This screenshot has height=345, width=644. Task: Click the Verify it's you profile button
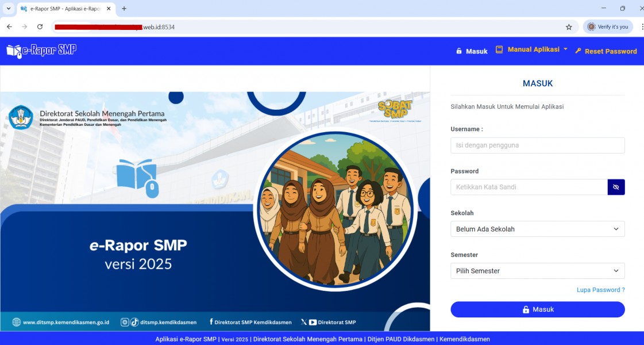coord(608,26)
